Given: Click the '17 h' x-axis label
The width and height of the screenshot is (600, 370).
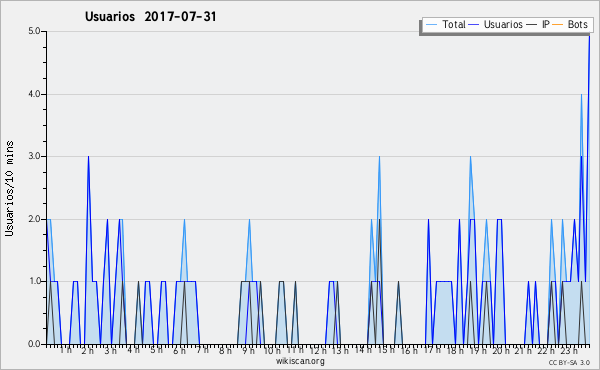Looking at the screenshot, I should [432, 350].
